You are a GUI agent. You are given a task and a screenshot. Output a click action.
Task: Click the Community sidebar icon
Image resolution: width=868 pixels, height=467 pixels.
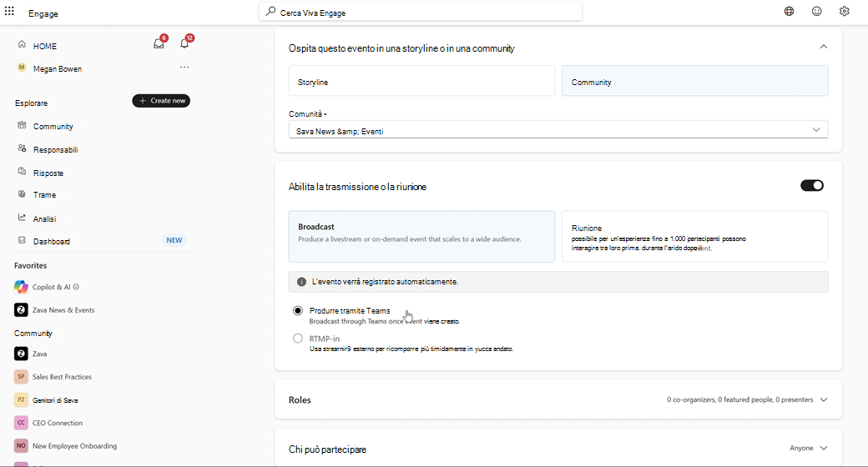22,125
